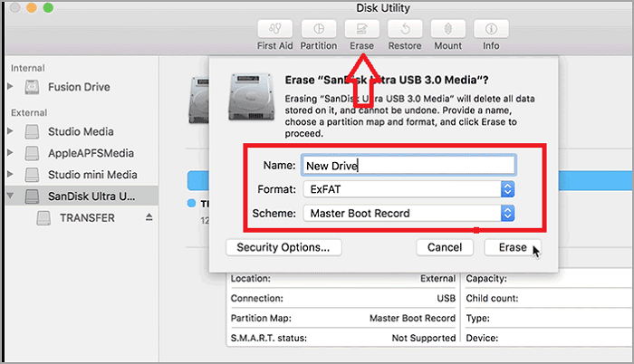The image size is (634, 364).
Task: Select the TRANSFER volume
Action: tap(87, 217)
